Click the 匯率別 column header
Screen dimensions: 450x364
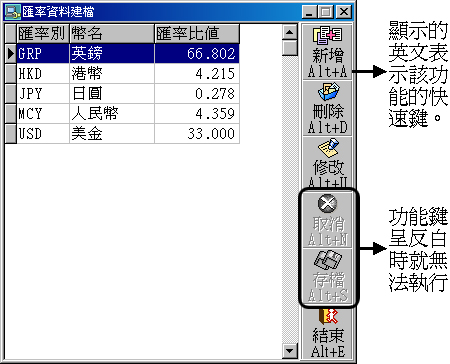tap(43, 33)
